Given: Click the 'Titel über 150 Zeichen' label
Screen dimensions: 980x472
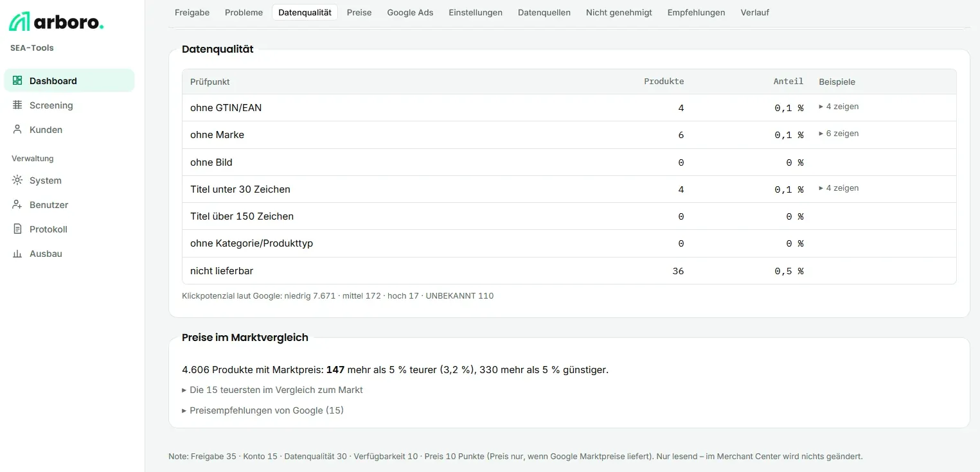Looking at the screenshot, I should tap(242, 216).
